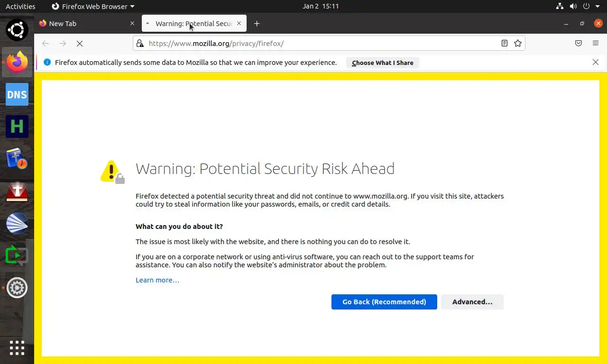
Task: Minimize the Firefox window
Action: pyautogui.click(x=566, y=24)
